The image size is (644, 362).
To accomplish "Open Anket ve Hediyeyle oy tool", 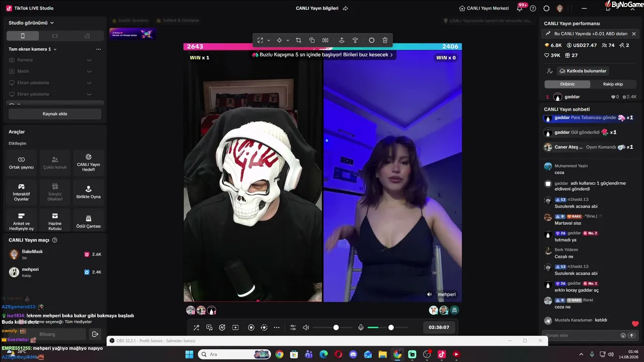I will tap(22, 221).
